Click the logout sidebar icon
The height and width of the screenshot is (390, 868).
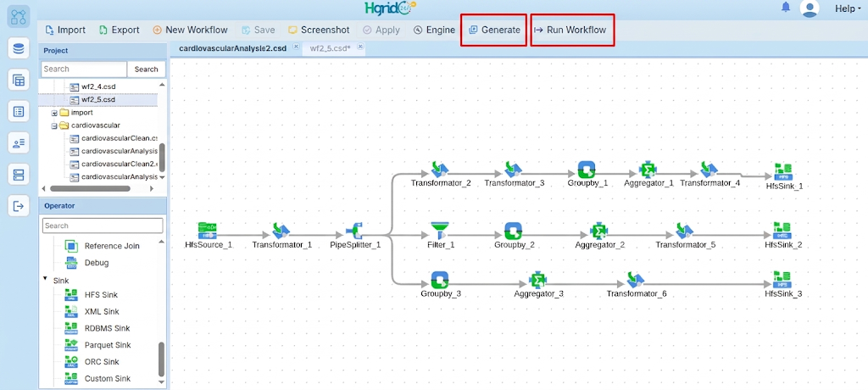pos(19,206)
